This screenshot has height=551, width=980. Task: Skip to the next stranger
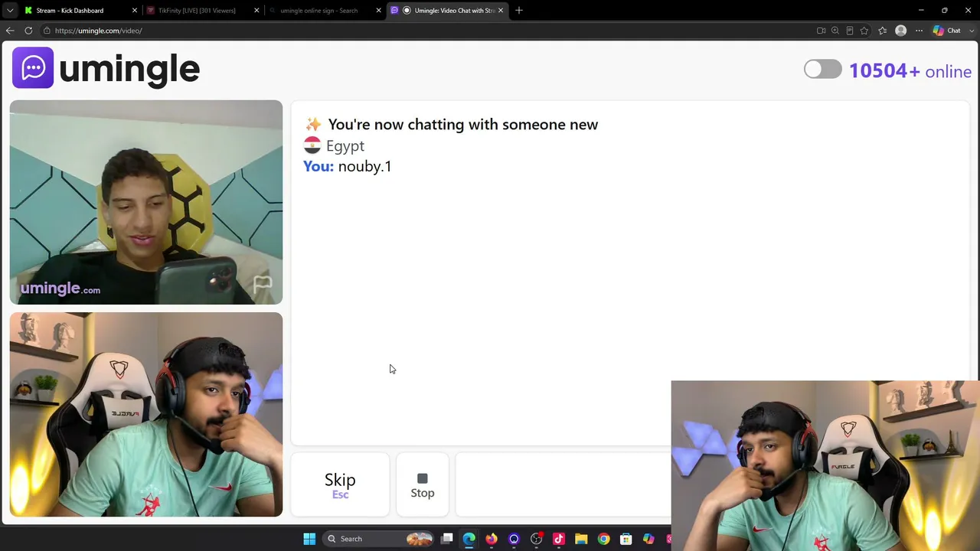340,485
